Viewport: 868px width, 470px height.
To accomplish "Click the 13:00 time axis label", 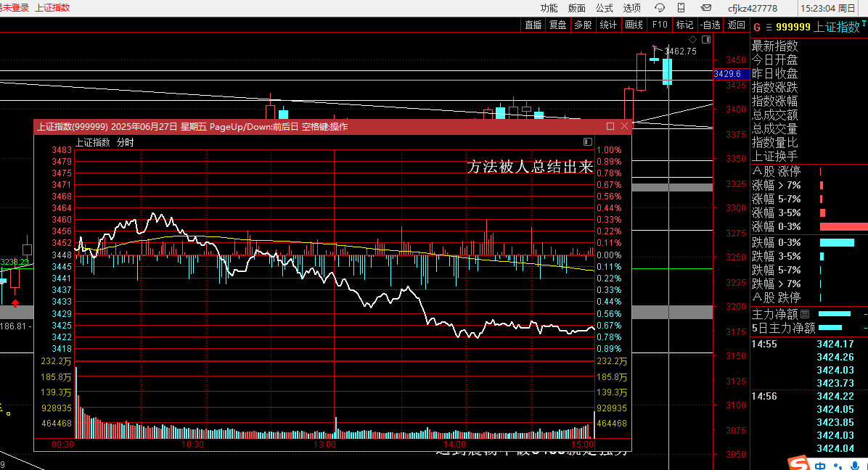I will [x=324, y=445].
